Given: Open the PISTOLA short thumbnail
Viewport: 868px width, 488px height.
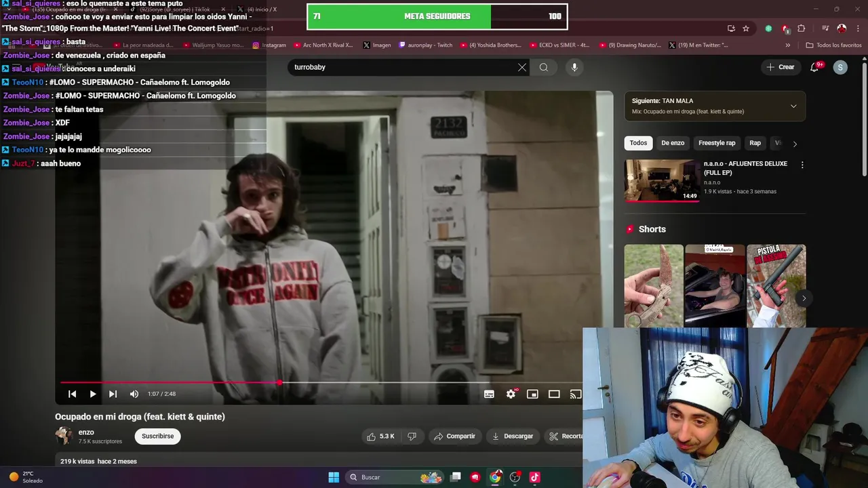Looking at the screenshot, I should (x=776, y=286).
